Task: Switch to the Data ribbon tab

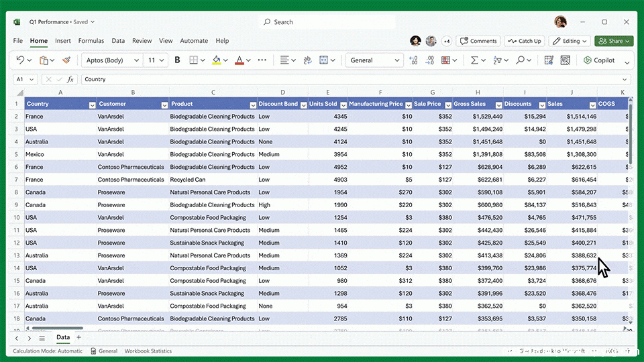Action: (118, 41)
